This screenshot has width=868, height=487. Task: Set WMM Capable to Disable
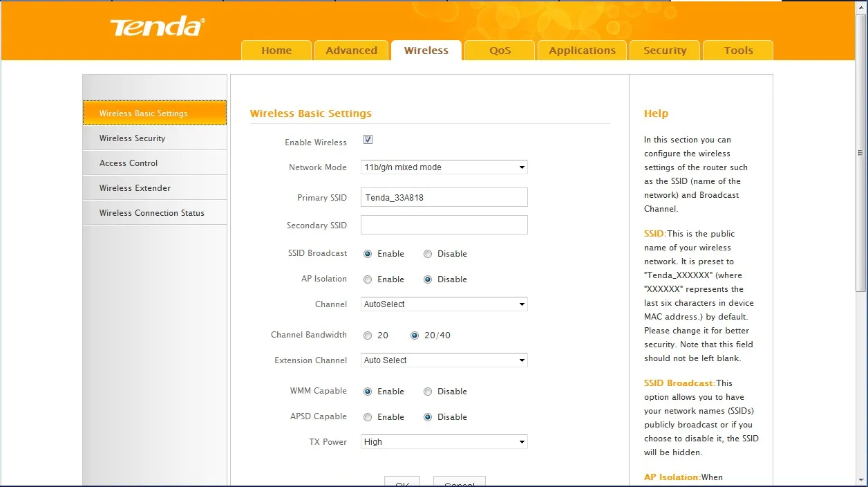(428, 392)
